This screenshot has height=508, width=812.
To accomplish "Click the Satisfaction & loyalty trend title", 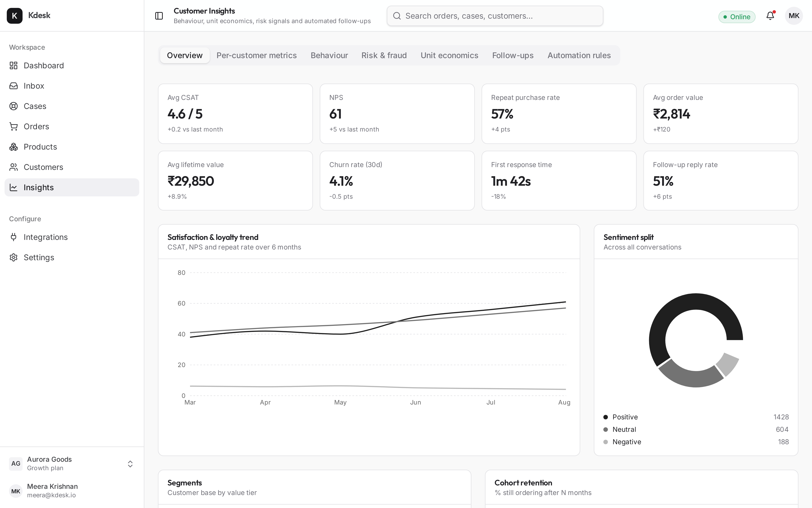I will (x=213, y=237).
